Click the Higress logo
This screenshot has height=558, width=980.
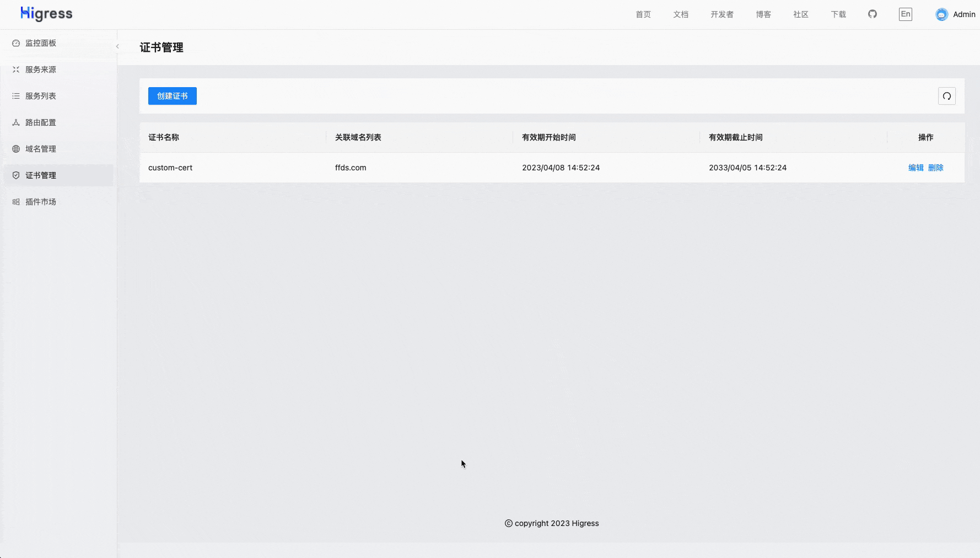(46, 14)
